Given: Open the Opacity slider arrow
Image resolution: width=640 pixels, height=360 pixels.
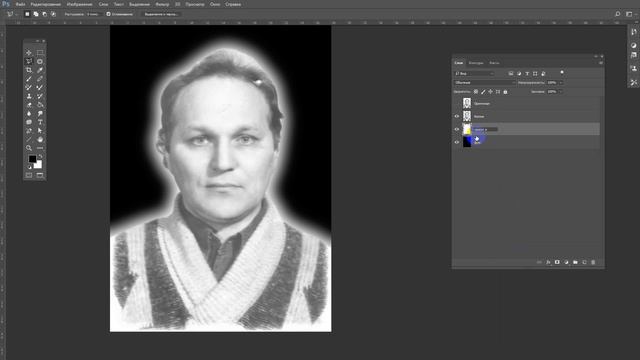Looking at the screenshot, I should coord(561,82).
